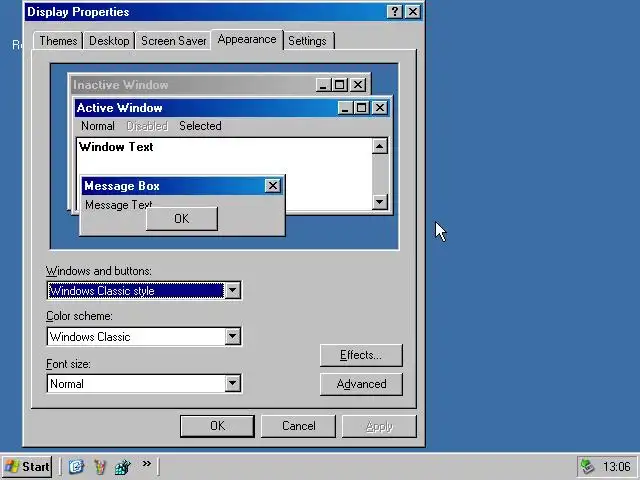This screenshot has height=480, width=640.
Task: Confirm with the dialog's main OK button
Action: 217,426
